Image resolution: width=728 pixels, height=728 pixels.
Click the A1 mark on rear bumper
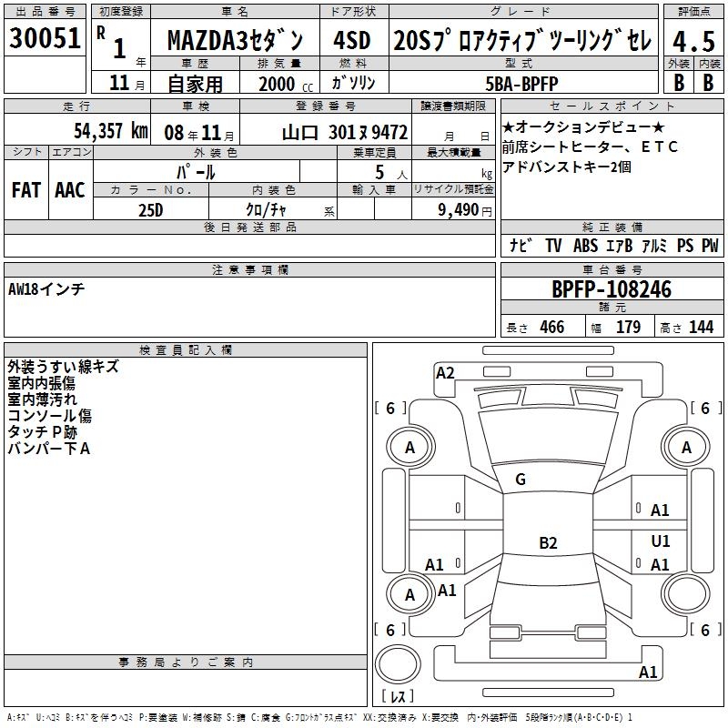pyautogui.click(x=648, y=672)
